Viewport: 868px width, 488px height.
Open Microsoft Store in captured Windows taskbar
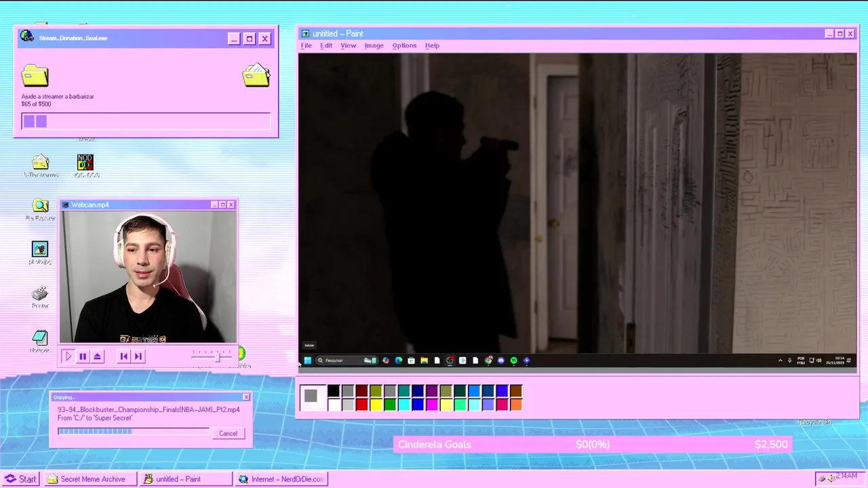[411, 361]
